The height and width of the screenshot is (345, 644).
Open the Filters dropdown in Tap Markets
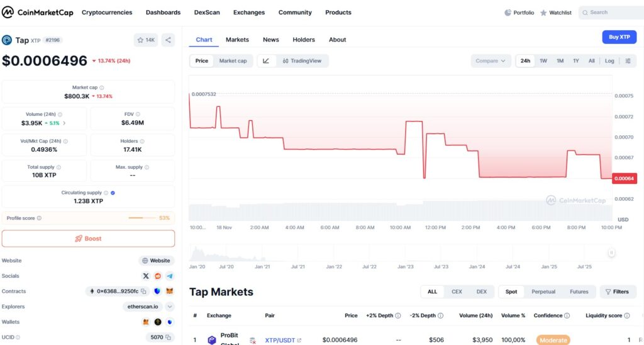tap(618, 291)
